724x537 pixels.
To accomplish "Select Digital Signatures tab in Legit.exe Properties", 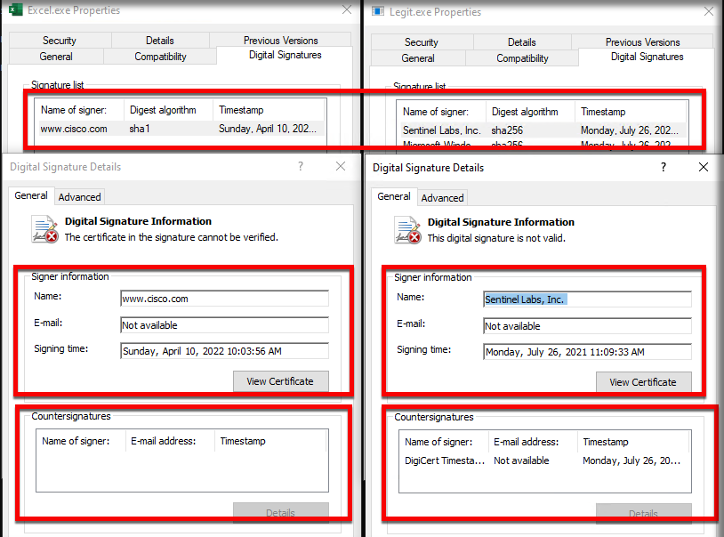I will coord(647,57).
